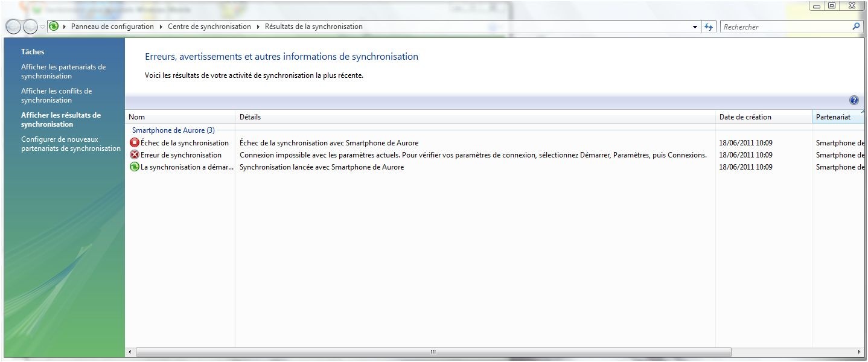
Task: Click the magnifying glass search icon
Action: point(856,27)
